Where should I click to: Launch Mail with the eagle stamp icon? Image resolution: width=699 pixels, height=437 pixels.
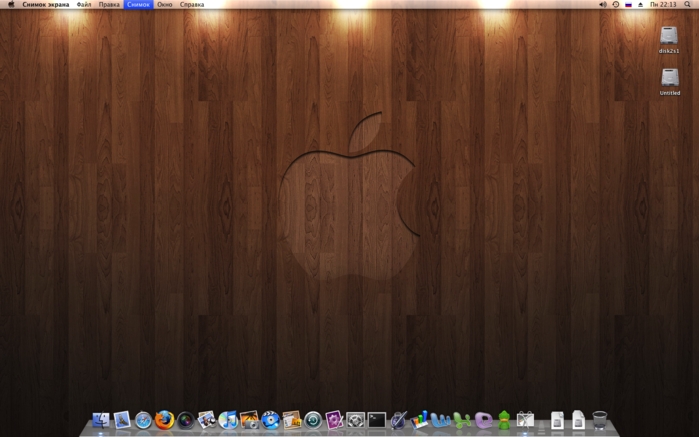point(122,420)
